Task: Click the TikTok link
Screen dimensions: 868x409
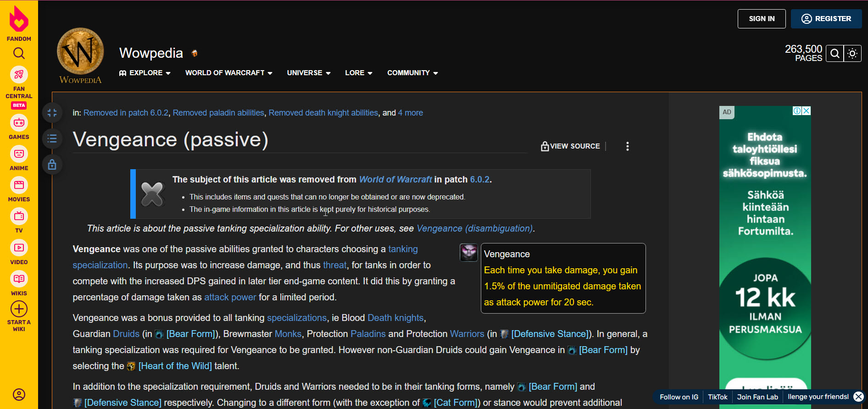Action: pos(718,397)
